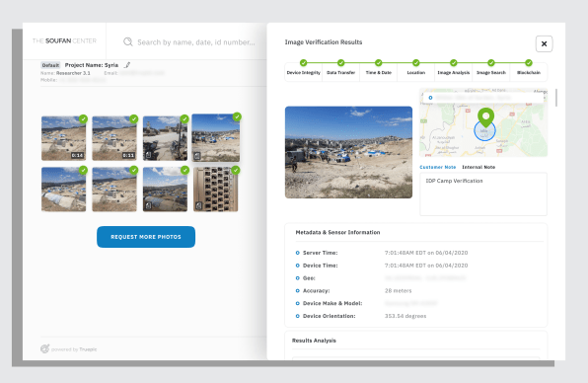This screenshot has height=383, width=588.
Task: Click the search magnifier icon
Action: coord(128,41)
